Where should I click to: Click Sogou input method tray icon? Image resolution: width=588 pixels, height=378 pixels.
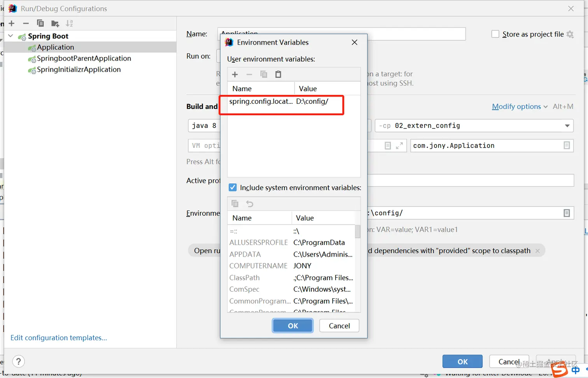[x=560, y=369]
